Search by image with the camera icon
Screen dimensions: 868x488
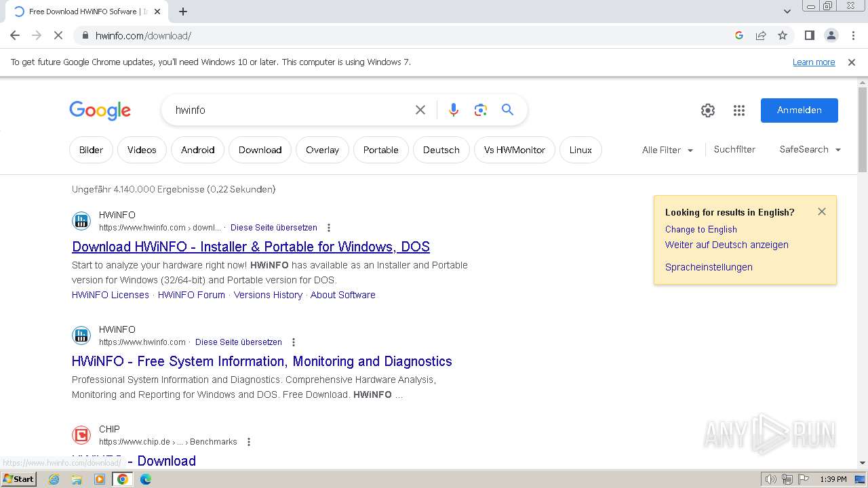point(481,110)
